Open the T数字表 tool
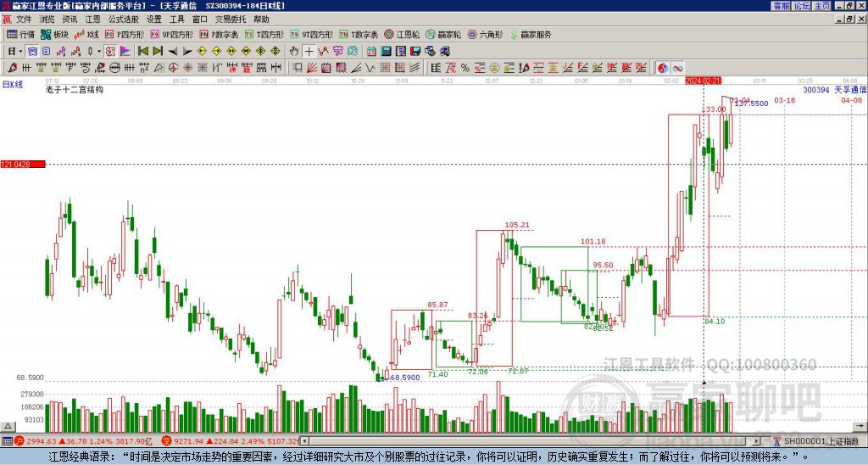Screen dimensions: 868x465 click(359, 34)
